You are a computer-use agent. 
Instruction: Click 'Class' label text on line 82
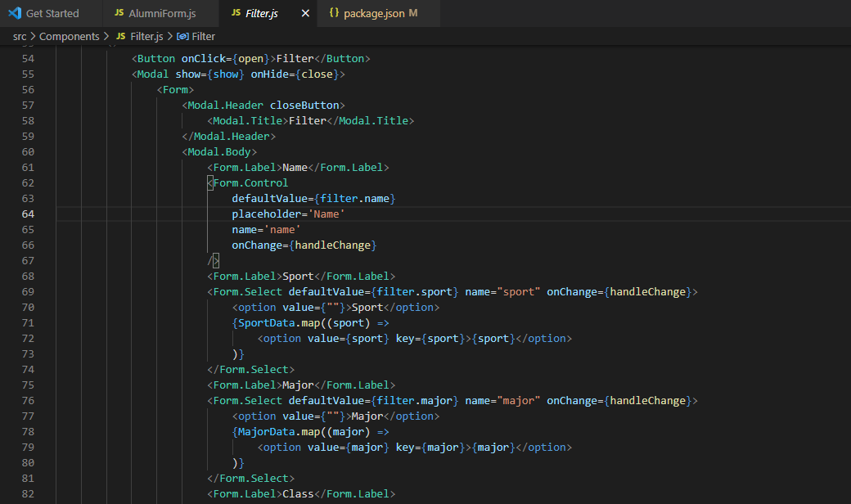298,494
